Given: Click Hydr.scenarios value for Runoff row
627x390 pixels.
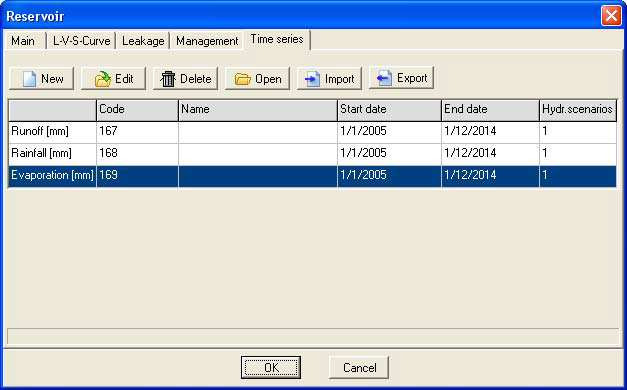Looking at the screenshot, I should click(x=578, y=131).
